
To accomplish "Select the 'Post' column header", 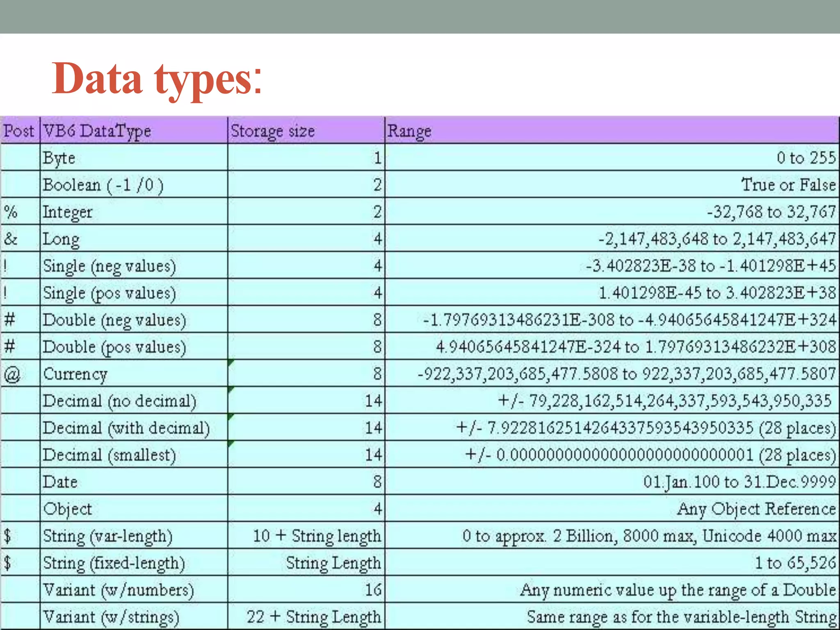I will [x=20, y=131].
